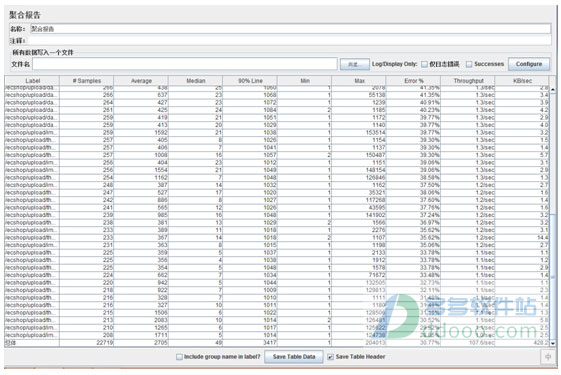
Task: Select the # Samples cell showing 248
Action: point(87,185)
